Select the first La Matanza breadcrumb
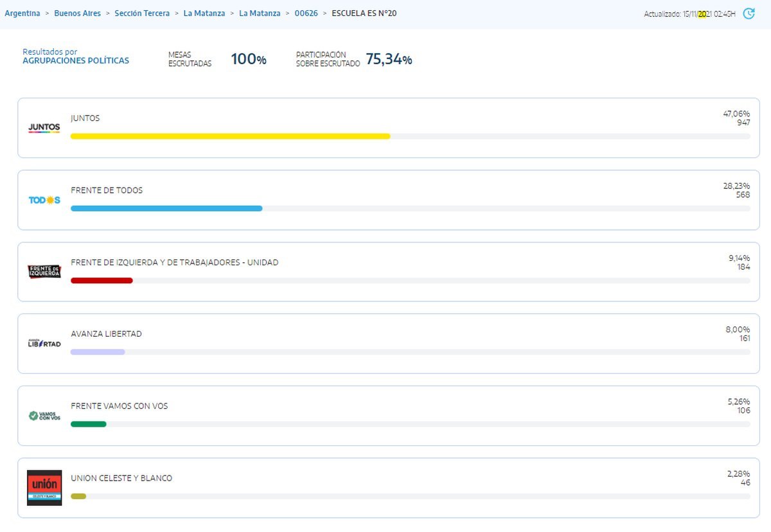Image resolution: width=771 pixels, height=532 pixels. [204, 13]
